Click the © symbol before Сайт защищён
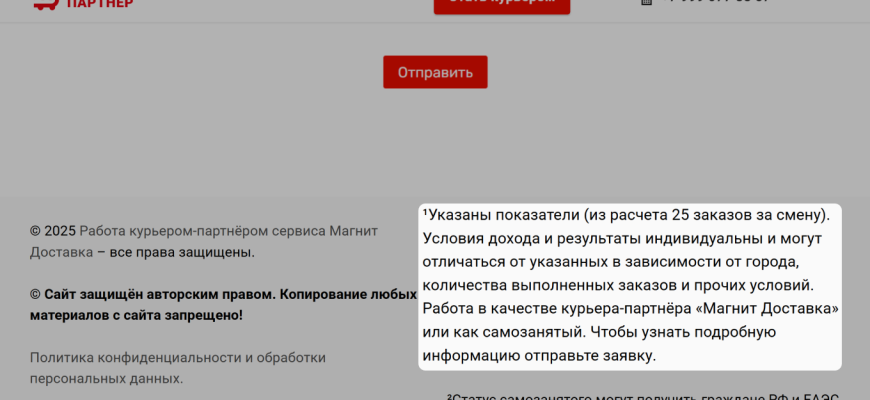The image size is (870, 400). coord(35,294)
